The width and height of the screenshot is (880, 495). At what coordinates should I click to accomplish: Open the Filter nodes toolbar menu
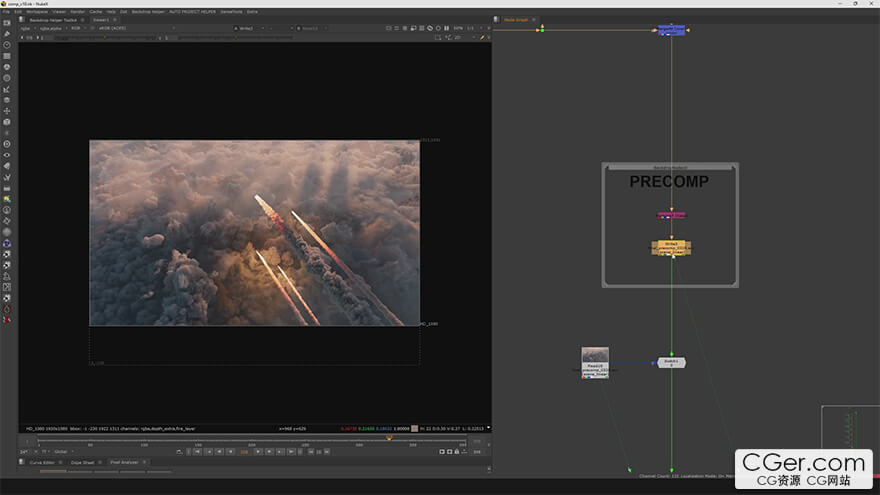click(x=7, y=78)
